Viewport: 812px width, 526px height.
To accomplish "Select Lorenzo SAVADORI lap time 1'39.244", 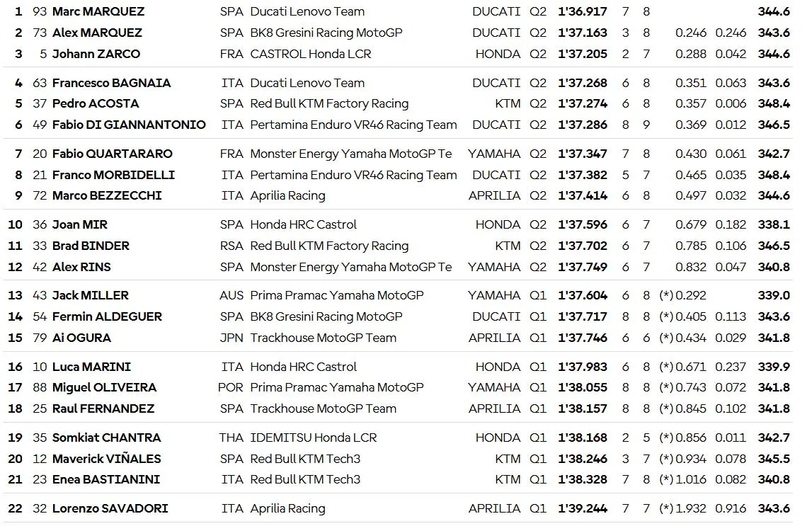I will pos(582,509).
